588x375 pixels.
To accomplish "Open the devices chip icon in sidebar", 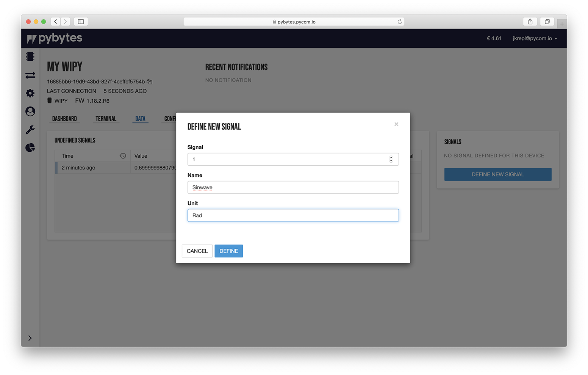I will pos(30,56).
